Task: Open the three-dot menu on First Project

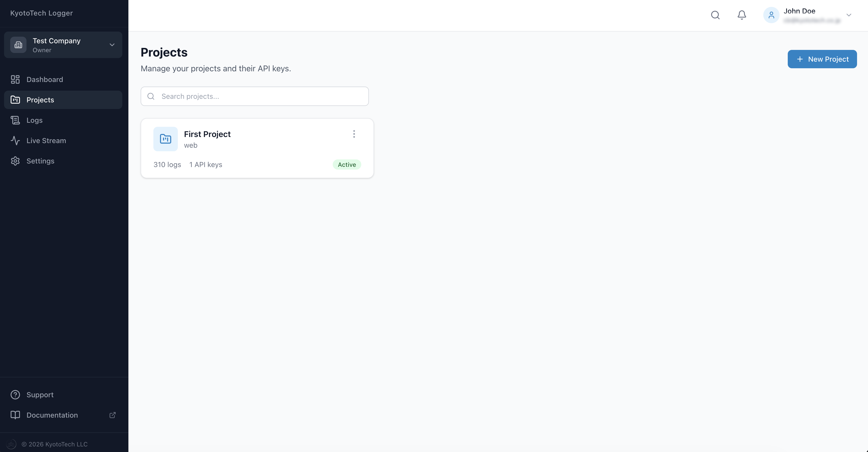Action: pyautogui.click(x=354, y=134)
